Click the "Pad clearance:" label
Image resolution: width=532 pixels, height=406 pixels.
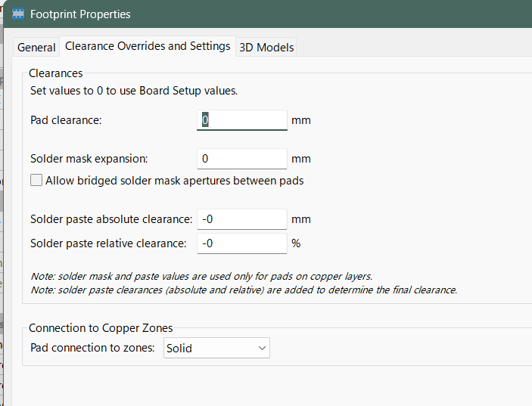[x=66, y=120]
